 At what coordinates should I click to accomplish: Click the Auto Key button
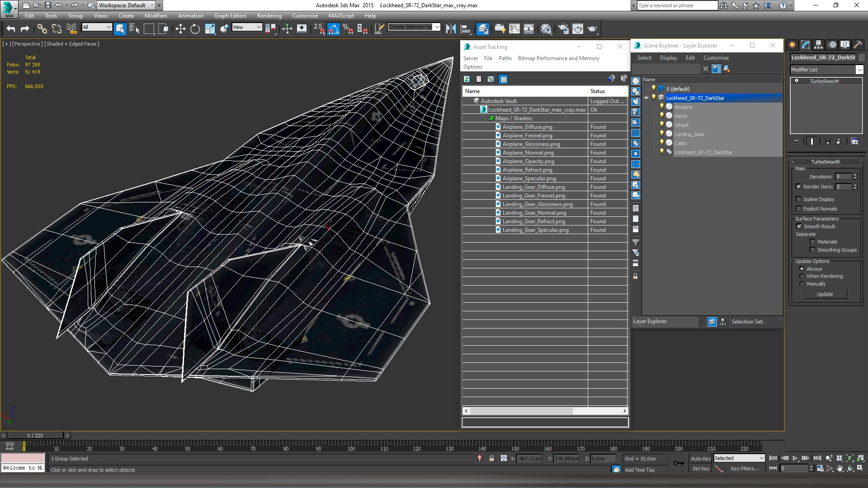coord(701,459)
